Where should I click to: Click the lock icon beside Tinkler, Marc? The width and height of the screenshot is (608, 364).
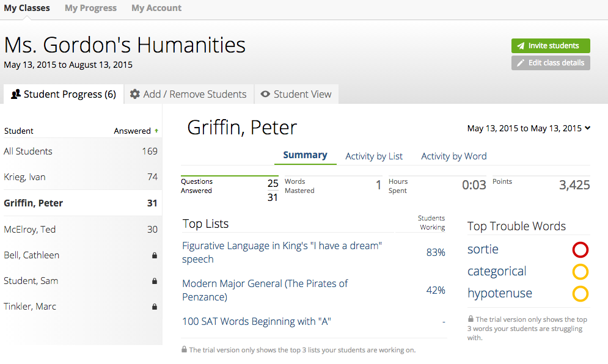point(155,307)
